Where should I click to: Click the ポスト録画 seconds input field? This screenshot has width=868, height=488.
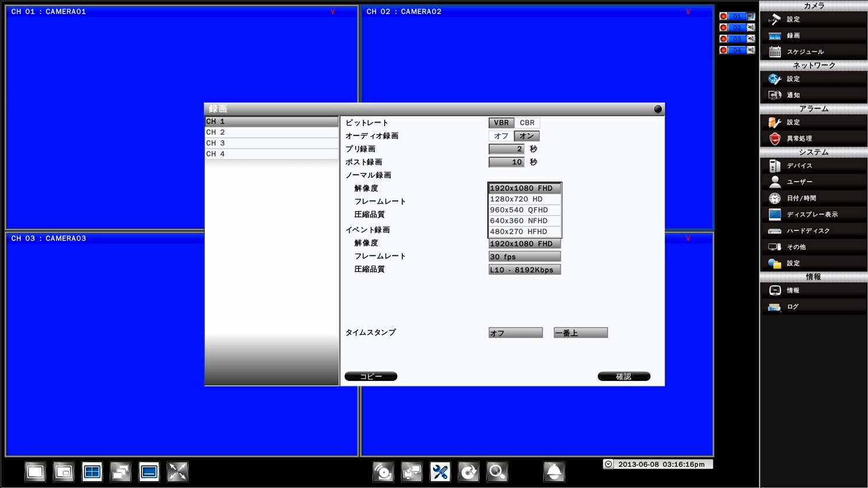[508, 162]
